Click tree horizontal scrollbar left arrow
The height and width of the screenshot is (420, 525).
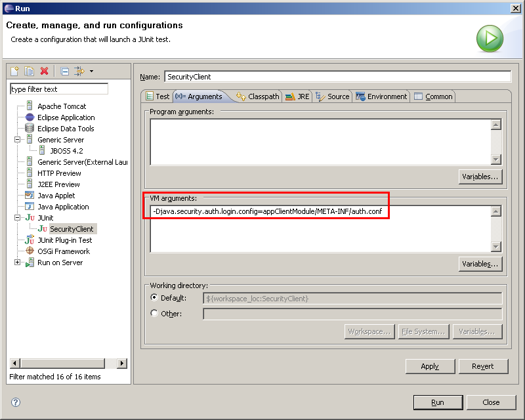click(14, 363)
